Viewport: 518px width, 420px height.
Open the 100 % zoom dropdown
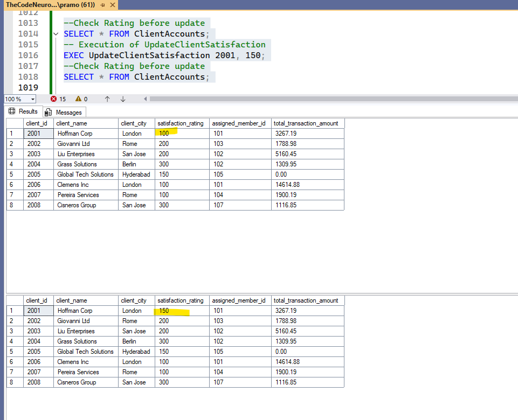click(x=33, y=99)
